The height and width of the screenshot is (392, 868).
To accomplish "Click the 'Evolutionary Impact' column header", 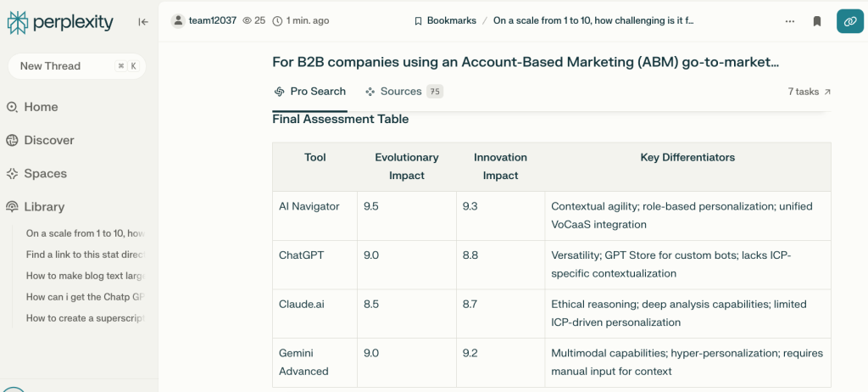I will click(406, 166).
